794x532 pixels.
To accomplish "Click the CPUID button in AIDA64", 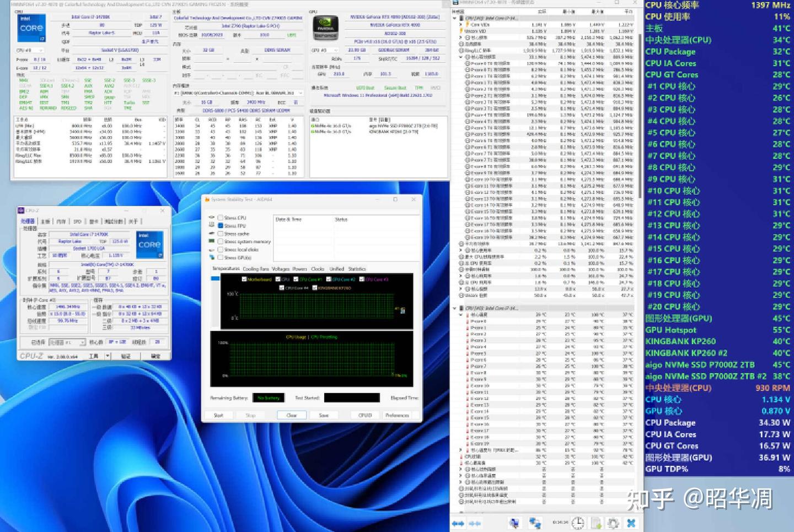I will 364,415.
